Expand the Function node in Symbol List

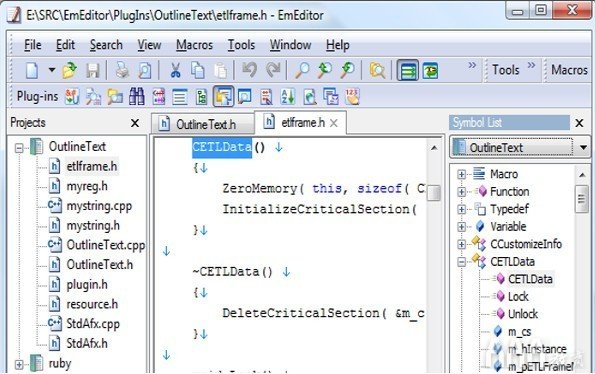(x=461, y=192)
